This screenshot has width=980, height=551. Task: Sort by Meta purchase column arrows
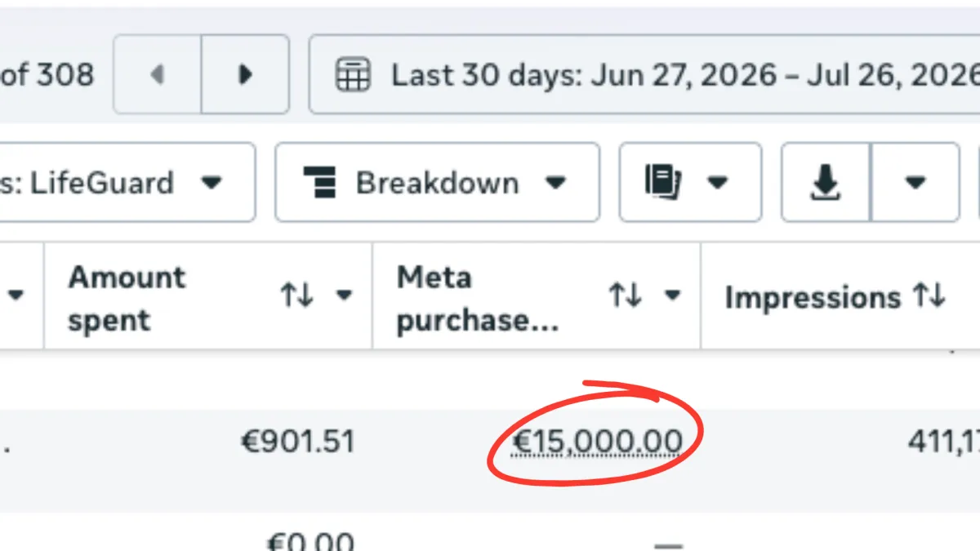click(625, 295)
